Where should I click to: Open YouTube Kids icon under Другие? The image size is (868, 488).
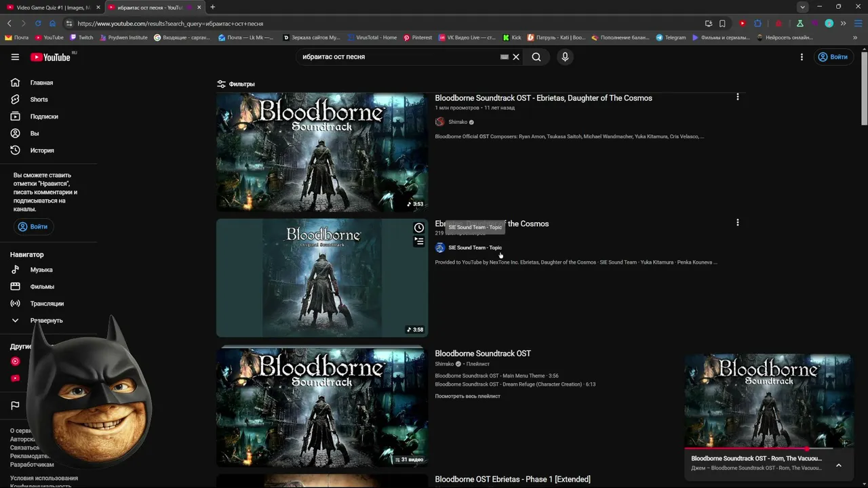16,378
